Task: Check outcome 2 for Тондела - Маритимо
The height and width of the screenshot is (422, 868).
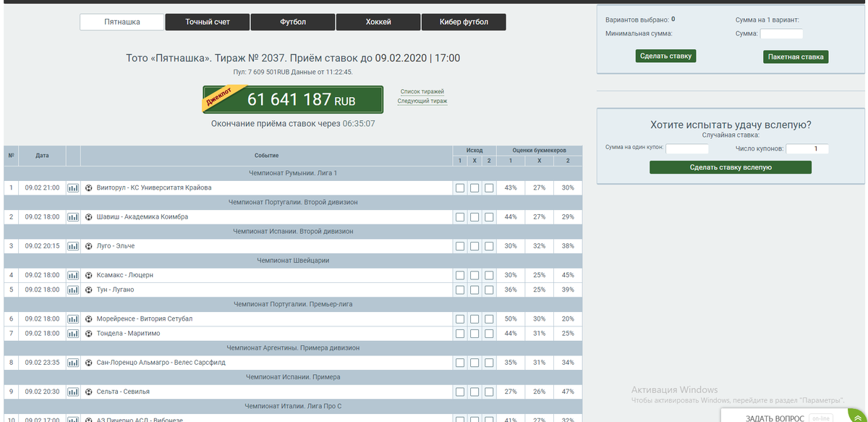Action: (x=489, y=334)
